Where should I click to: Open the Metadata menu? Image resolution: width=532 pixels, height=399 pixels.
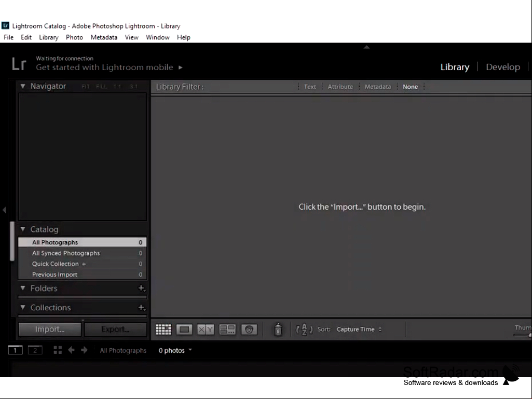point(104,37)
